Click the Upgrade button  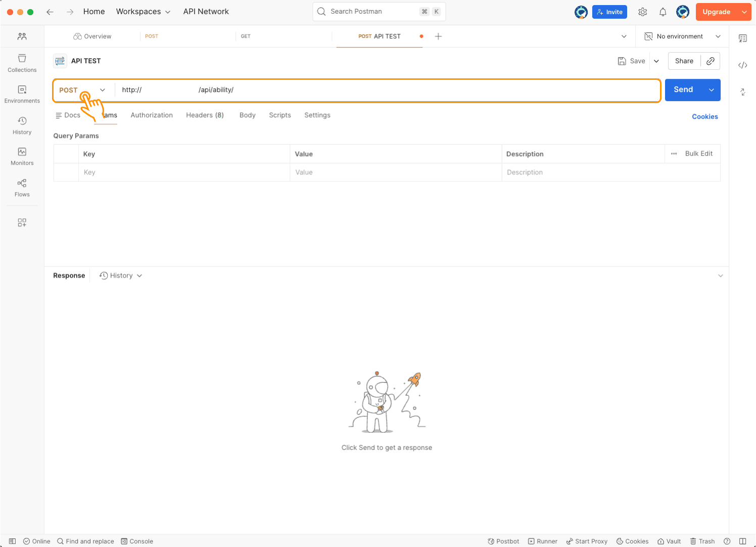(717, 12)
